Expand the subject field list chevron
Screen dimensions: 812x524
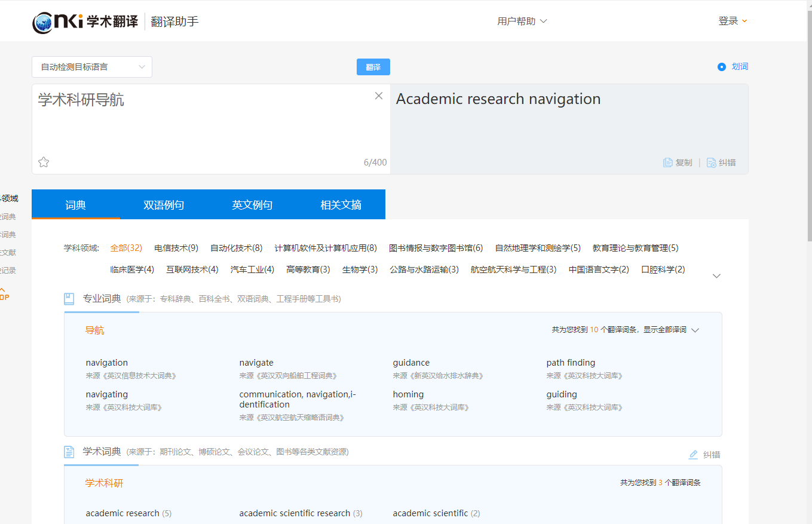click(717, 276)
